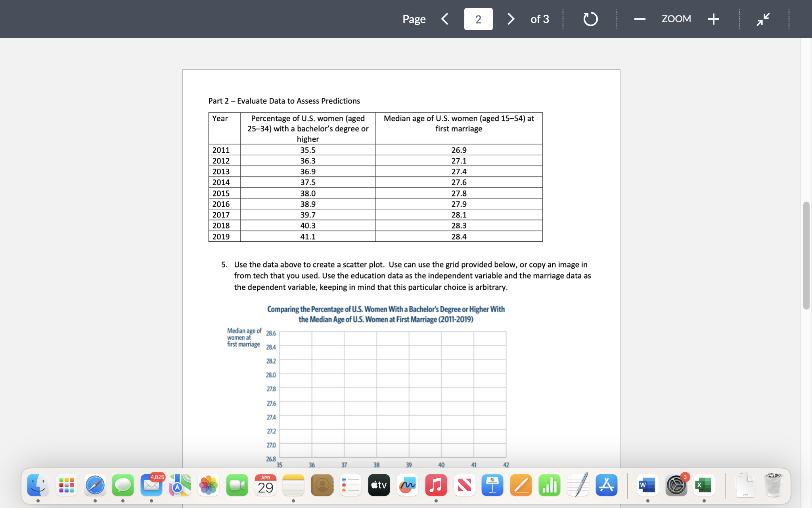Viewport: 812px width, 508px height.
Task: Open Mail showing 4,825 unread messages
Action: [151, 485]
